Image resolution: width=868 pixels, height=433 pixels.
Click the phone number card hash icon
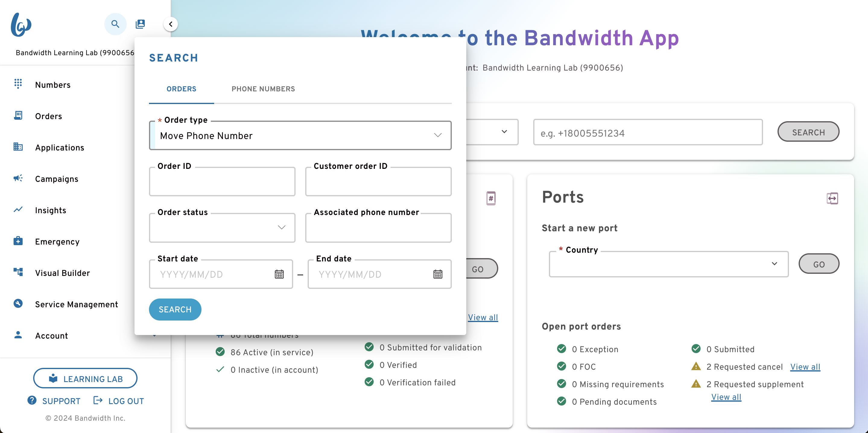(491, 198)
